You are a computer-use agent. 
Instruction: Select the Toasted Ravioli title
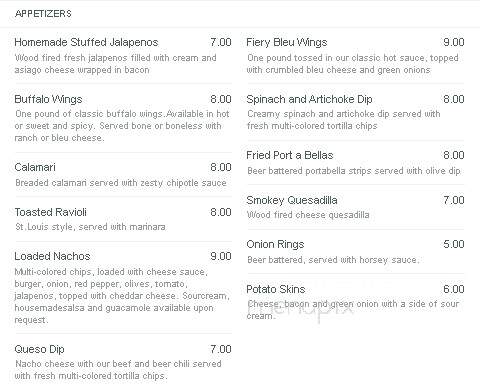(x=51, y=212)
